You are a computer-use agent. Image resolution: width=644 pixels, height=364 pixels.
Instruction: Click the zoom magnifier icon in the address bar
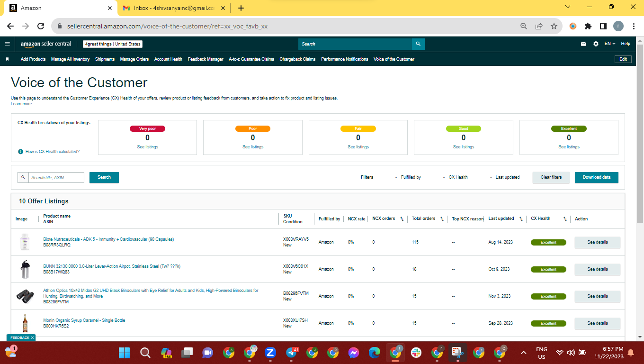(x=524, y=27)
